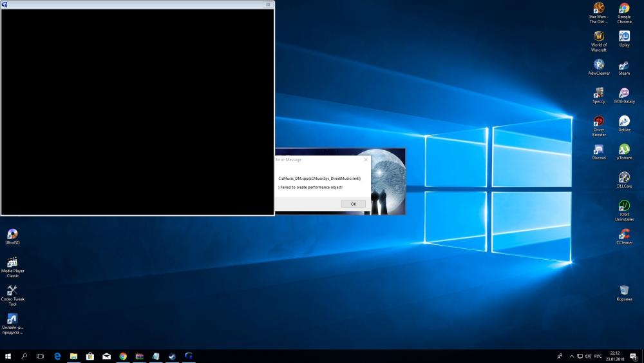Open the UltraISO desktop shortcut
This screenshot has width=644, height=363.
tap(12, 235)
